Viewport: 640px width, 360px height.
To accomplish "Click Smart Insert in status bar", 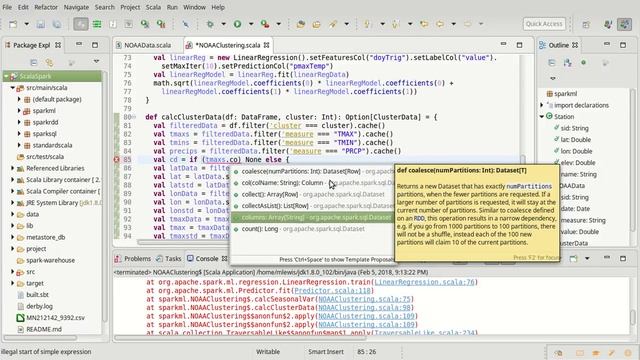I will pos(326,351).
